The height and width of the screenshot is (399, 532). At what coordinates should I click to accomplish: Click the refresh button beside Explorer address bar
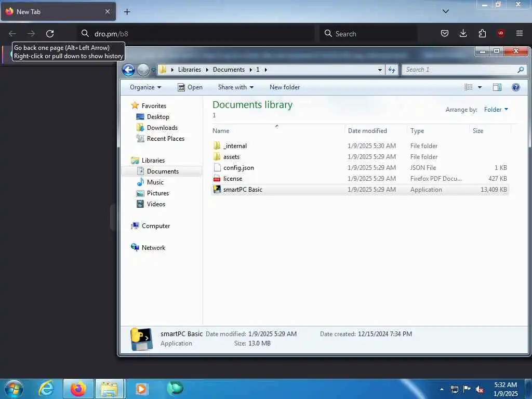pos(392,70)
